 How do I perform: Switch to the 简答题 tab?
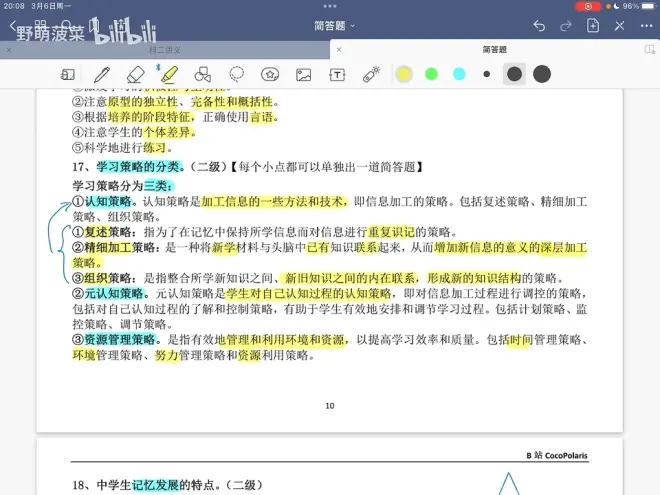[x=494, y=49]
